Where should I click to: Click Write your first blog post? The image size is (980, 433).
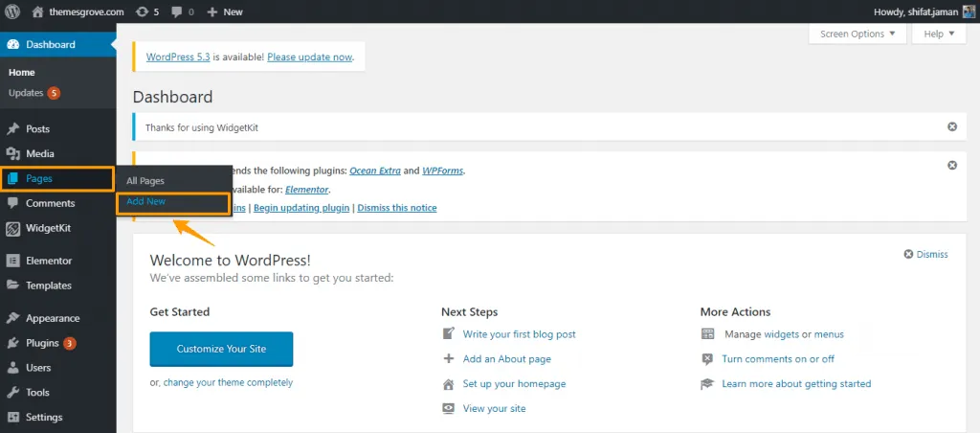(x=520, y=334)
